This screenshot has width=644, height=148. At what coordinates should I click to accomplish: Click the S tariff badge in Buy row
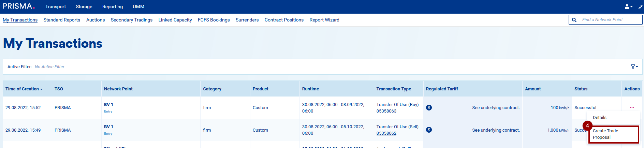[x=429, y=108]
